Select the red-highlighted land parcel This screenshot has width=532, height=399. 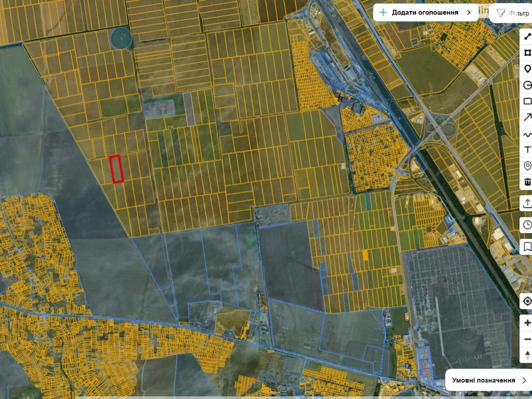coord(116,169)
